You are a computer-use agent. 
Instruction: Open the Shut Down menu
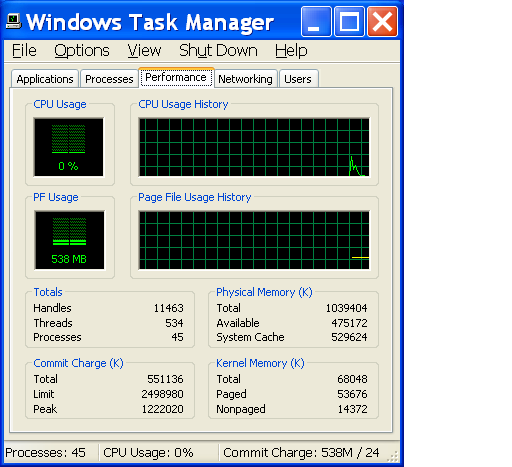pyautogui.click(x=218, y=51)
